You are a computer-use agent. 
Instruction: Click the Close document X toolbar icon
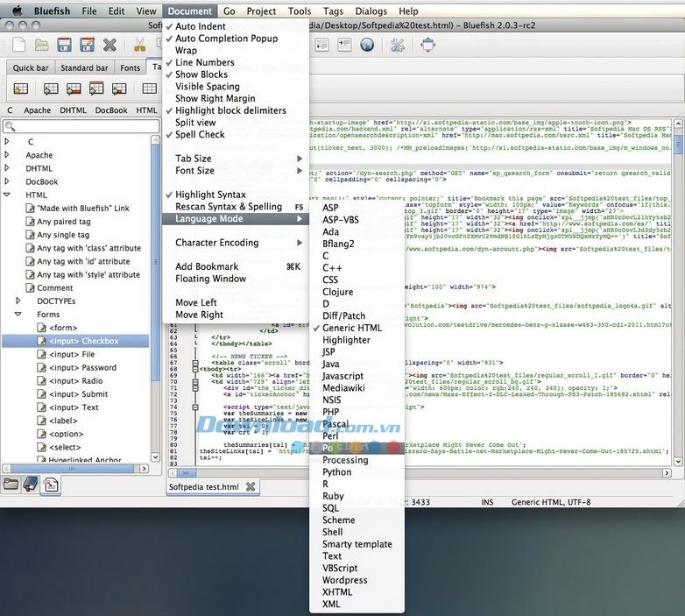tap(109, 45)
